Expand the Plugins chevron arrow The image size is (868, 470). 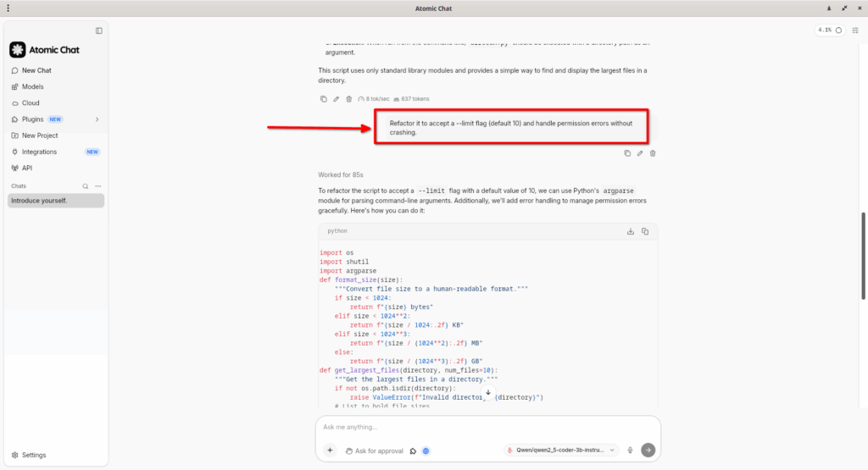(97, 119)
